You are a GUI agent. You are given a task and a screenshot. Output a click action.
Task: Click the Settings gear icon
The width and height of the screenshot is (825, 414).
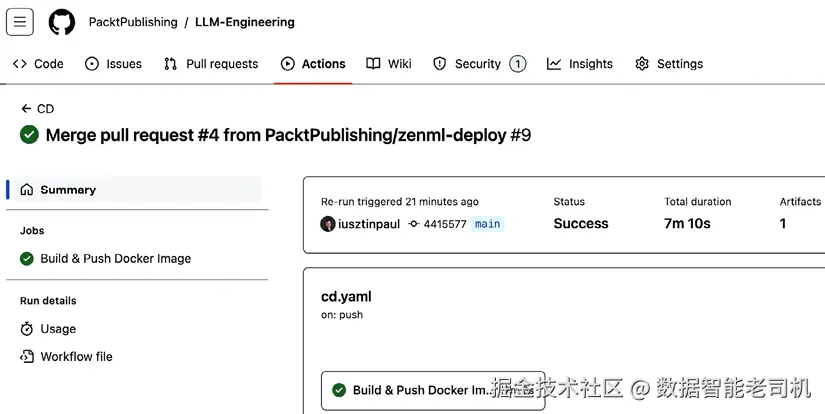click(x=642, y=64)
